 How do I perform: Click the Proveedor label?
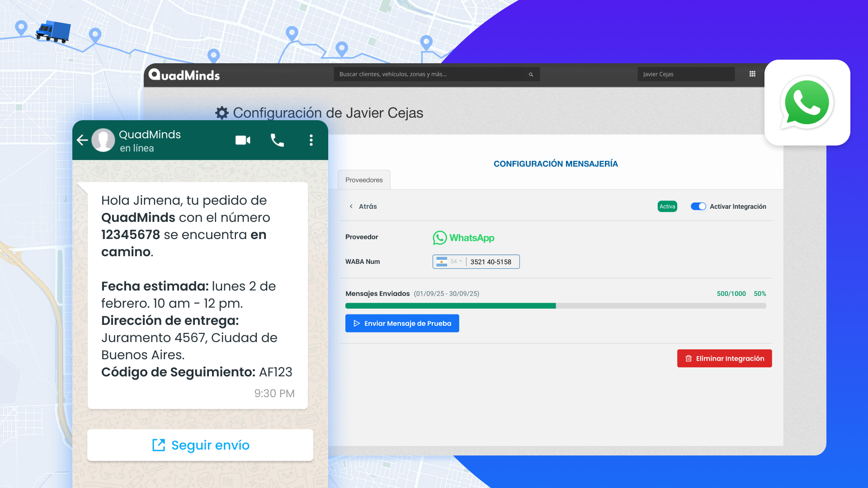click(x=362, y=237)
